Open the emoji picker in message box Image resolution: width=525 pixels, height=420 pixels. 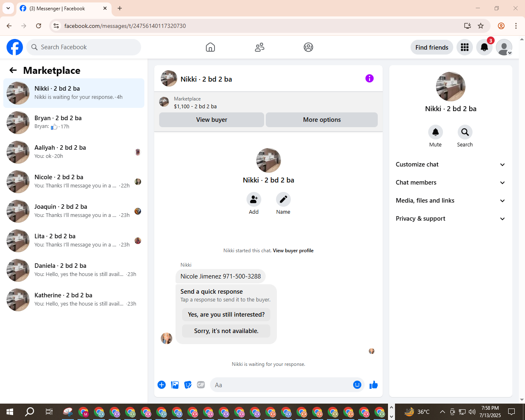[357, 385]
